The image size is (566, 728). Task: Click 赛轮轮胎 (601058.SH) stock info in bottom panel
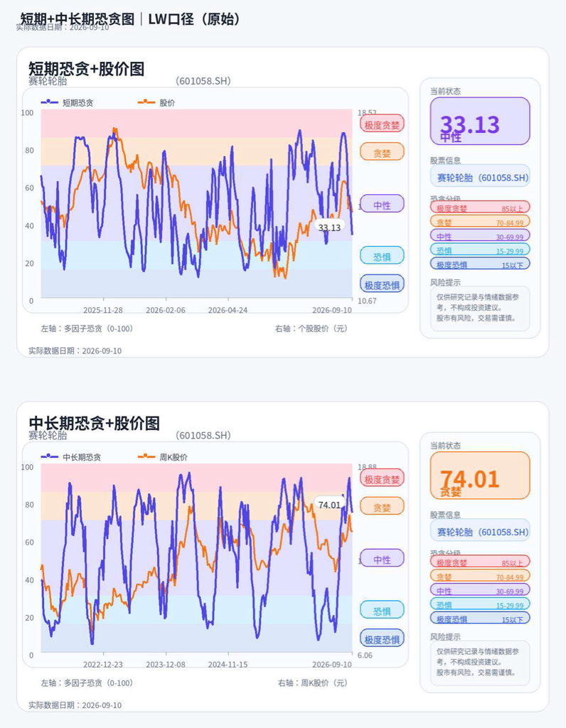point(480,530)
